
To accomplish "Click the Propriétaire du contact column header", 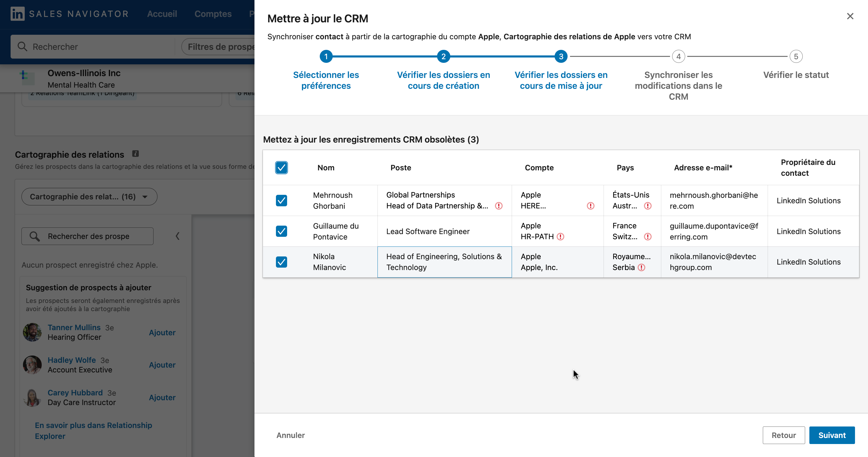I will coord(808,168).
